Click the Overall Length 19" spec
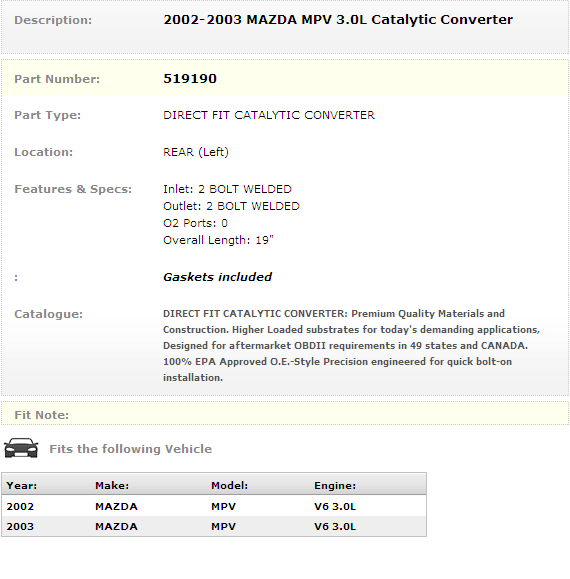The height and width of the screenshot is (579, 570). point(218,240)
